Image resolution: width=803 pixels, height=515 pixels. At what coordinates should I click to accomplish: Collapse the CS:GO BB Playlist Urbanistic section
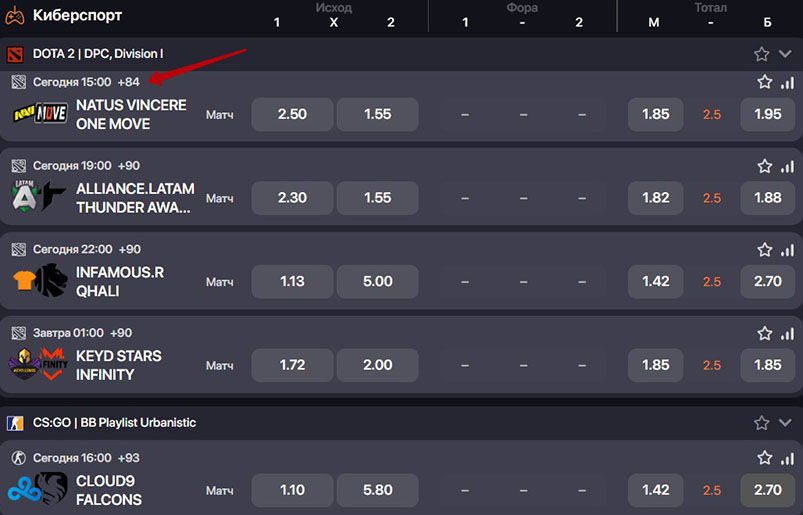click(786, 423)
